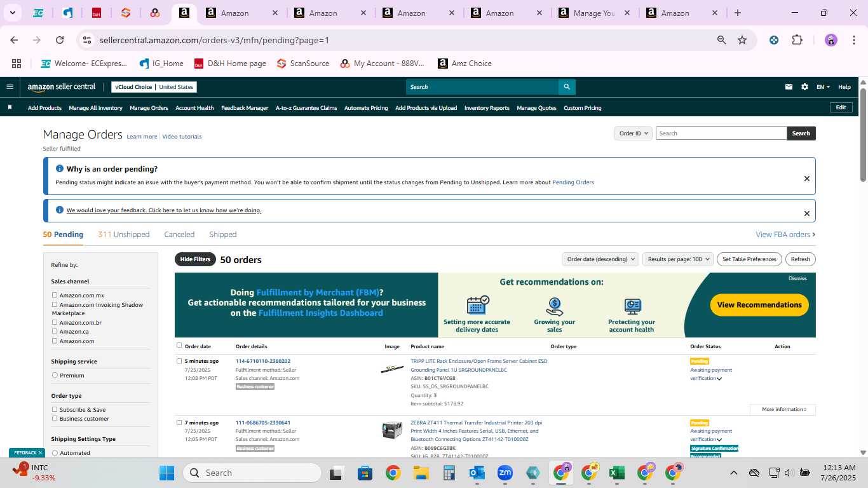
Task: Expand More information for first order
Action: [783, 410]
